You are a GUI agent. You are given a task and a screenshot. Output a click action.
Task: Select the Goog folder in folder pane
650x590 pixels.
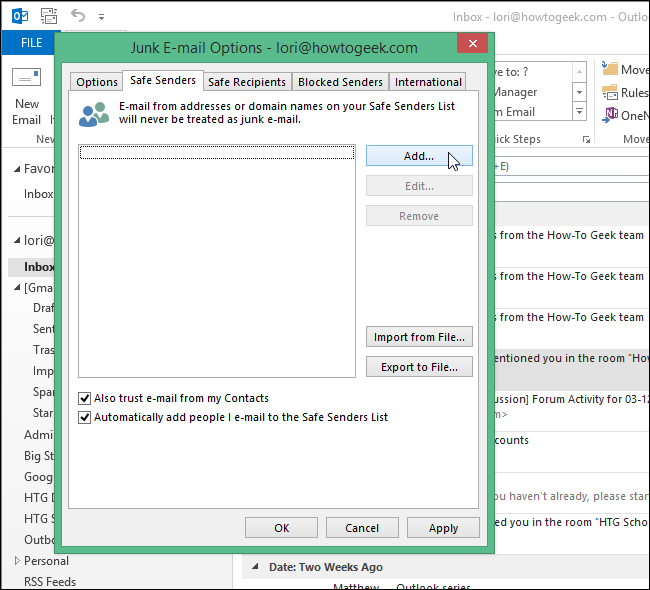click(39, 476)
